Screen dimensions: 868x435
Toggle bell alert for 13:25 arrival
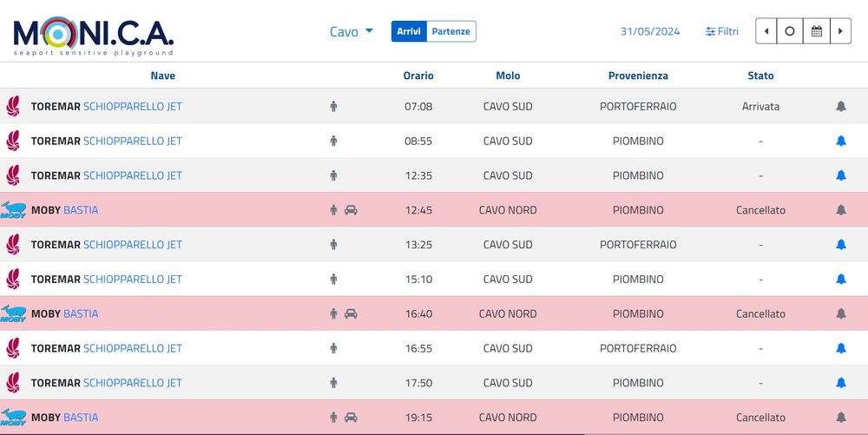(840, 245)
